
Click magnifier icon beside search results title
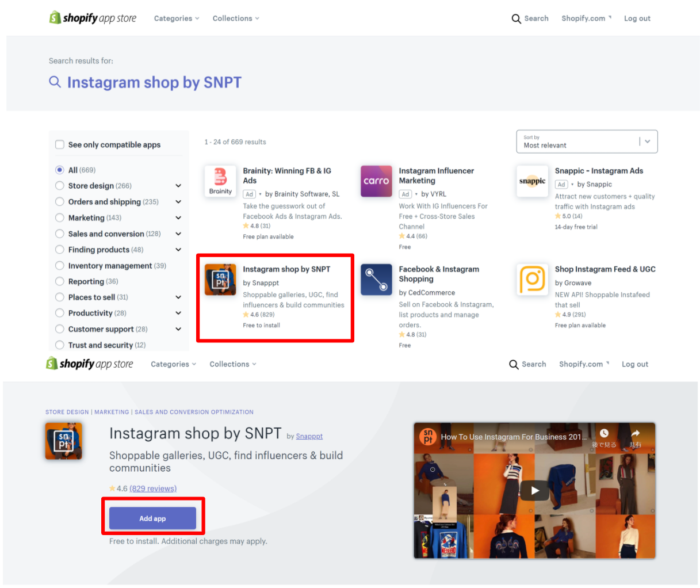point(55,82)
